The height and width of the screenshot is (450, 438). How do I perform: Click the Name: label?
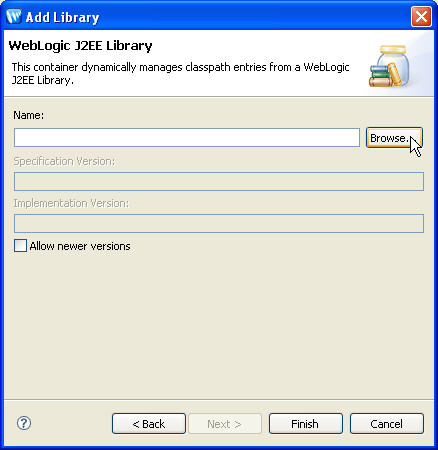click(x=29, y=115)
